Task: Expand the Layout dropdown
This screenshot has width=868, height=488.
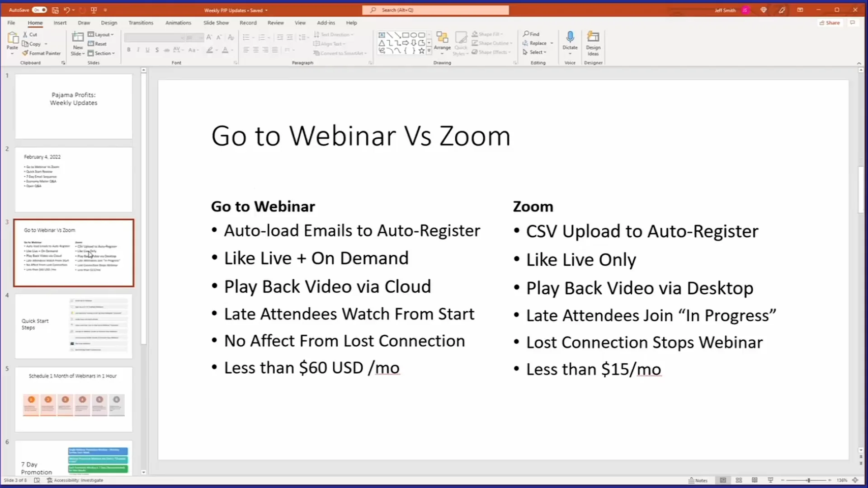Action: click(101, 34)
